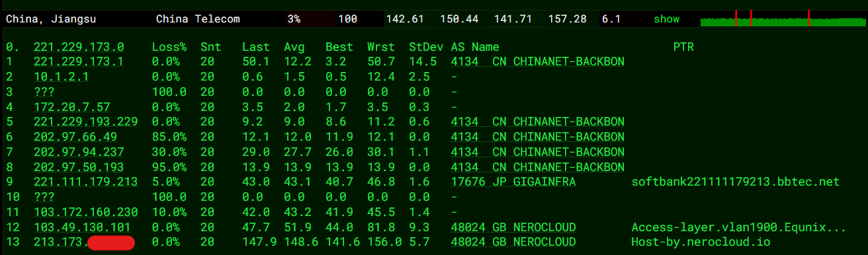
Task: Open IP link 221.111.179.213
Action: coord(86,182)
